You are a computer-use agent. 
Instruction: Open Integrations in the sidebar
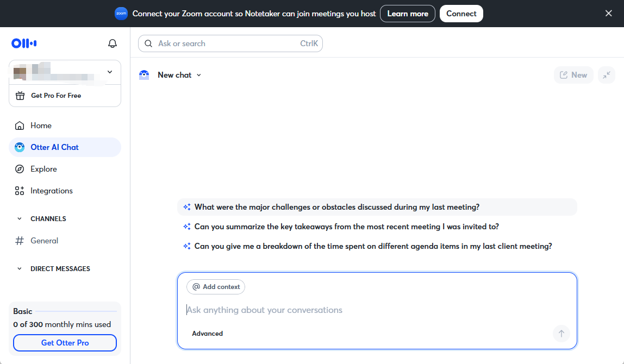tap(65, 191)
